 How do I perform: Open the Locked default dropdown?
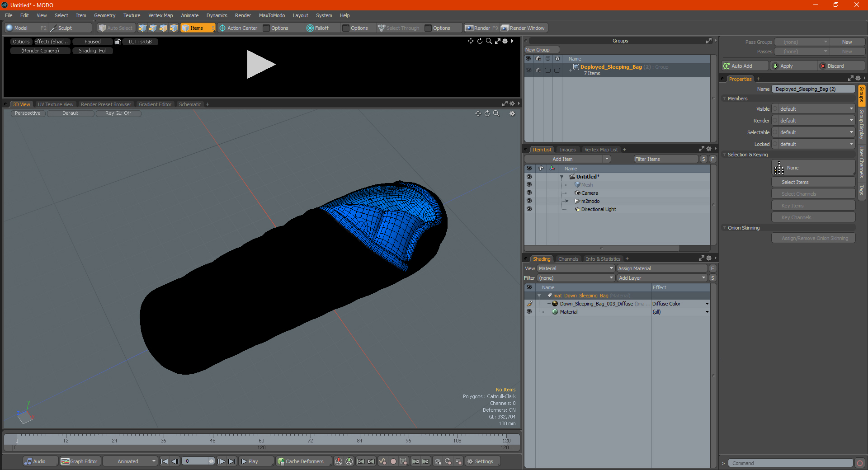tap(813, 144)
